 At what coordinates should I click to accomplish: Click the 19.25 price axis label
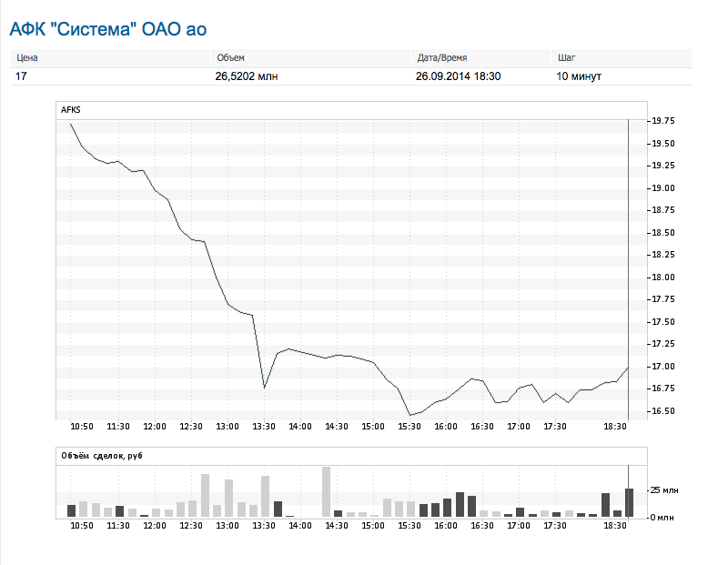tap(663, 166)
